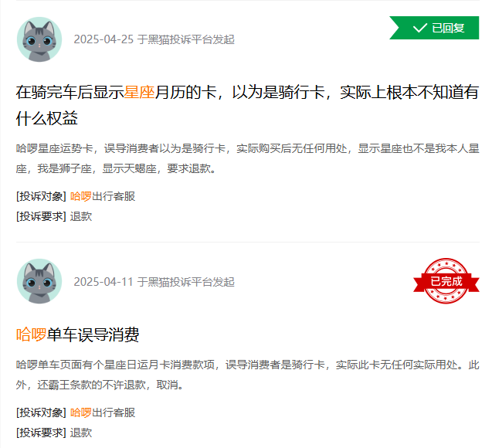Click the [投诉对象] label in first complaint
492x448 pixels.
(x=41, y=196)
